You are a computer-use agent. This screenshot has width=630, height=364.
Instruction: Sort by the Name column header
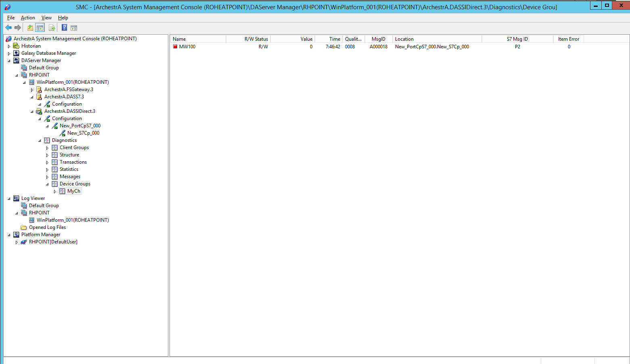click(x=198, y=39)
